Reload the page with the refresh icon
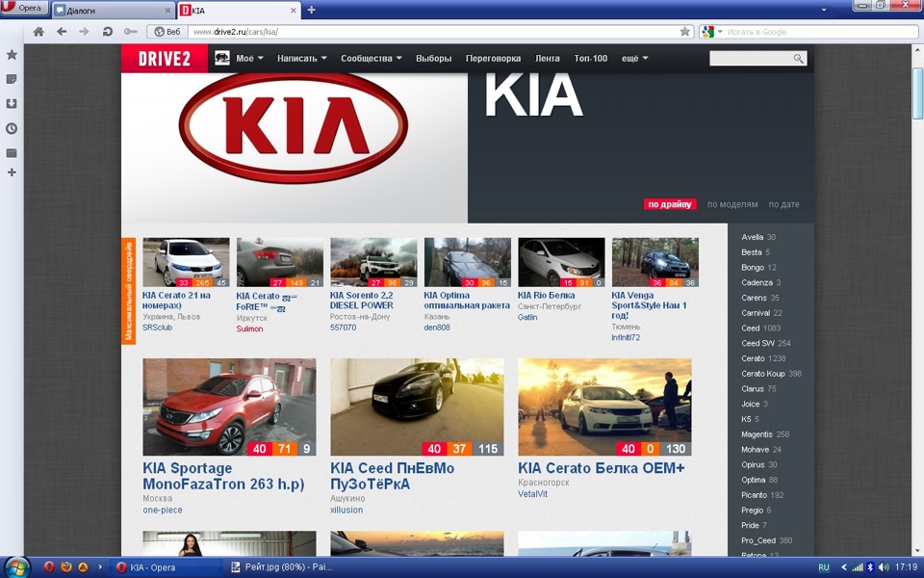 coord(107,32)
